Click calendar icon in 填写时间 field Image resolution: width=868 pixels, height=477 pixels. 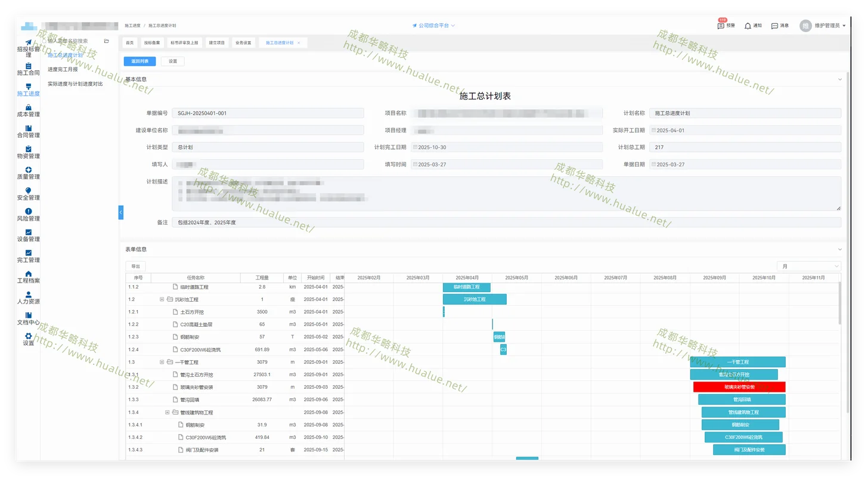(415, 165)
